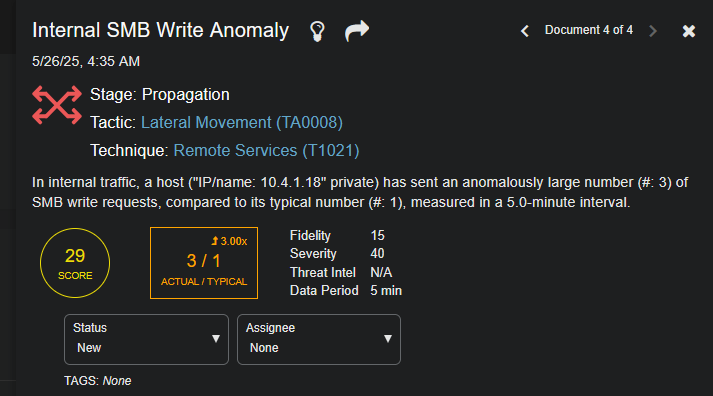This screenshot has height=396, width=713.
Task: Click the Actual / Typical 3/1 box
Action: [204, 263]
